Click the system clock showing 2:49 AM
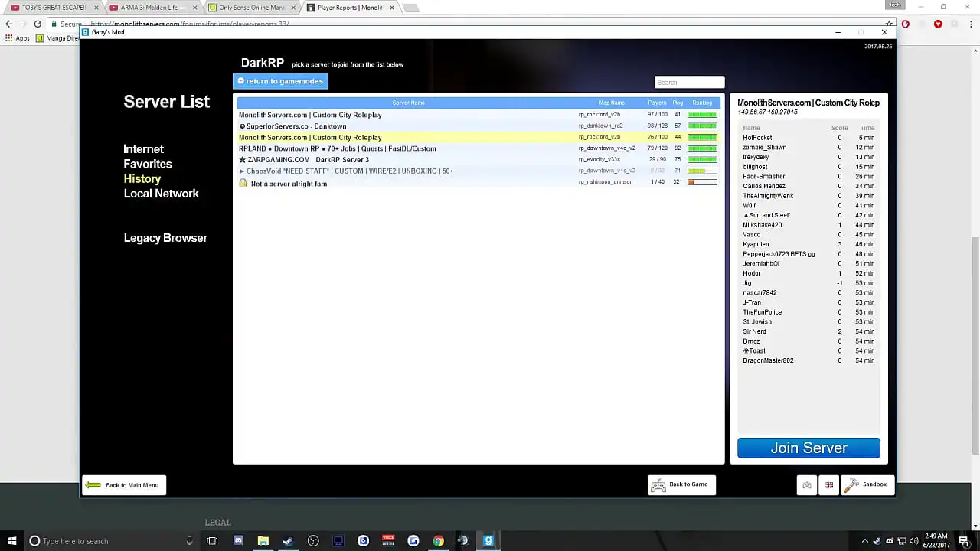Image resolution: width=980 pixels, height=551 pixels. click(x=936, y=541)
